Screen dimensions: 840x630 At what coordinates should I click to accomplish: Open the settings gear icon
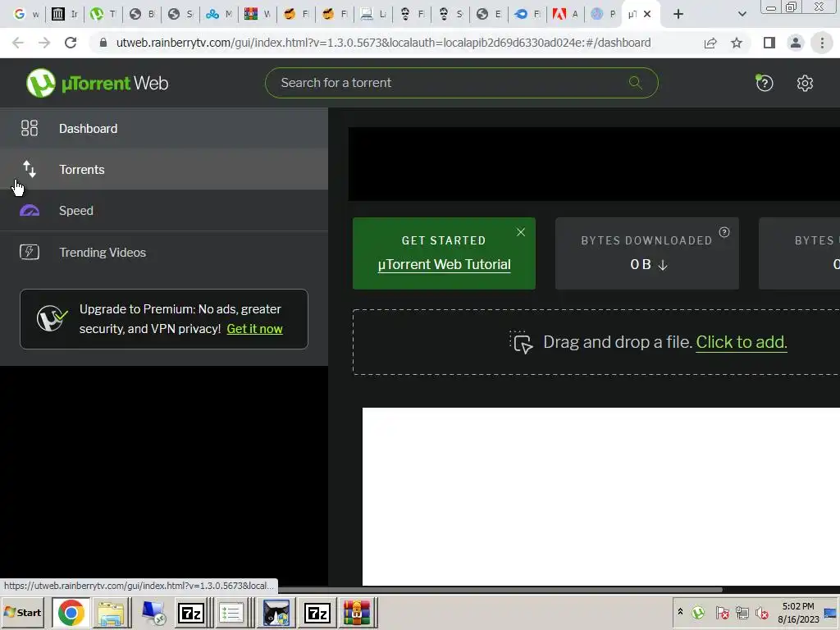[805, 83]
